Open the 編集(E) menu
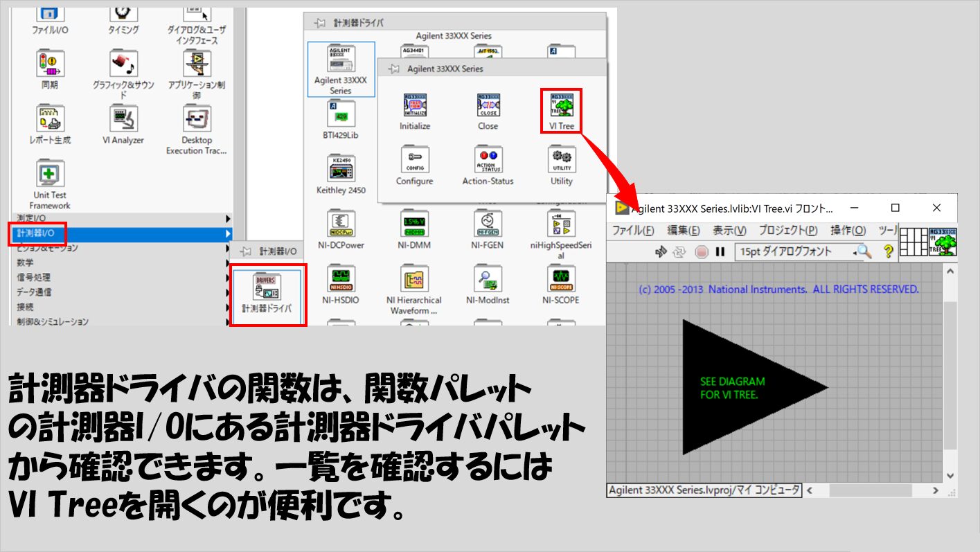The width and height of the screenshot is (980, 552). [684, 231]
